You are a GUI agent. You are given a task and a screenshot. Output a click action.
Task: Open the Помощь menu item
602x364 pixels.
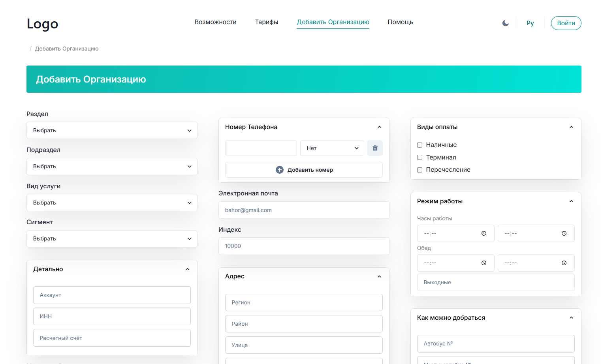click(401, 22)
